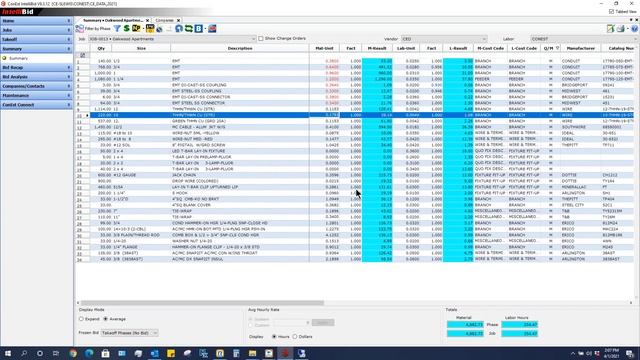Open Chrome from the taskbar

73,353
